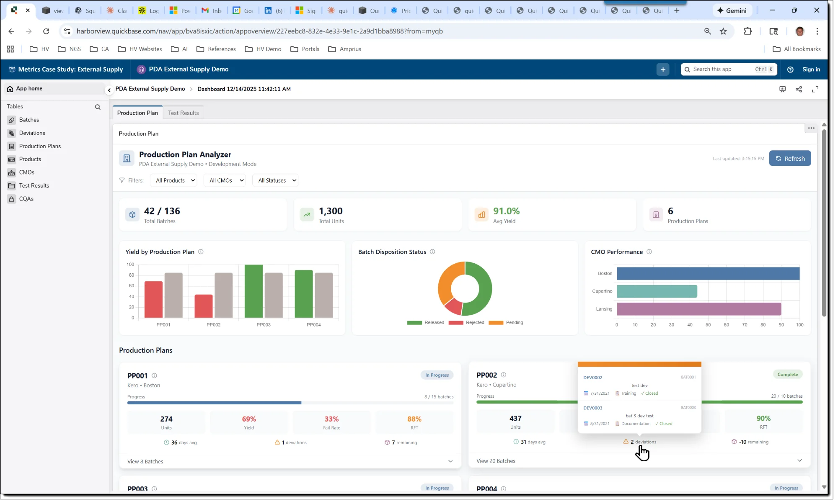Viewport: 838px width, 504px height.
Task: Select the Production Plan tab
Action: click(137, 113)
